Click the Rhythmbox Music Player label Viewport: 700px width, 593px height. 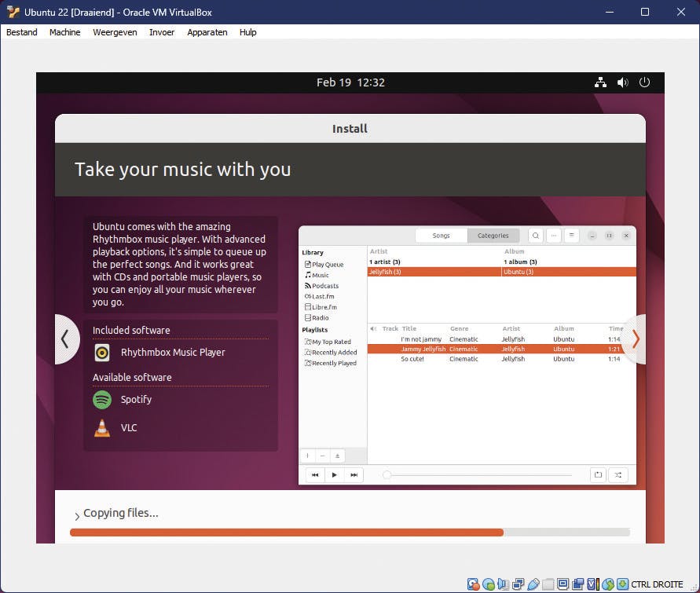click(173, 353)
